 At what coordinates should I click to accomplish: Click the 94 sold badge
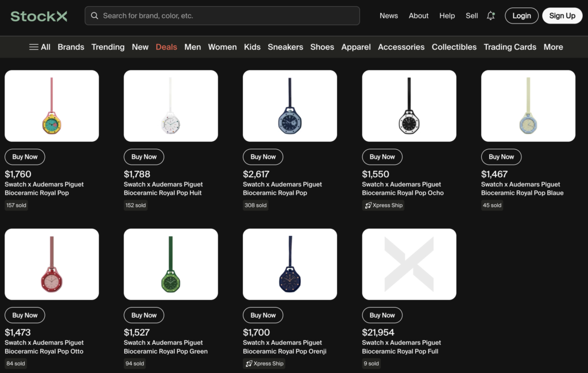point(134,363)
